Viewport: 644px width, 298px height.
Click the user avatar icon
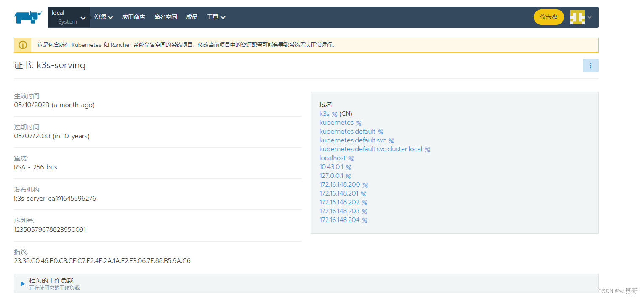[577, 17]
